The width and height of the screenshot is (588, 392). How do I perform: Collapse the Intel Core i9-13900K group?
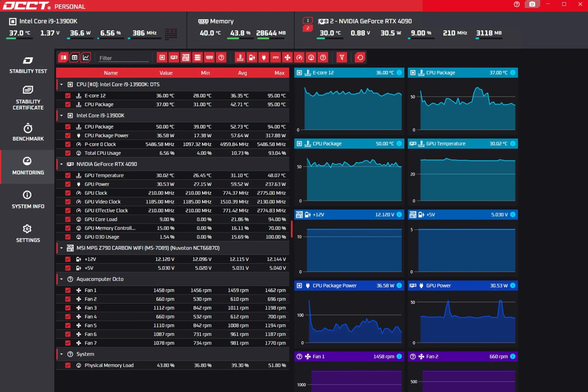click(x=62, y=116)
